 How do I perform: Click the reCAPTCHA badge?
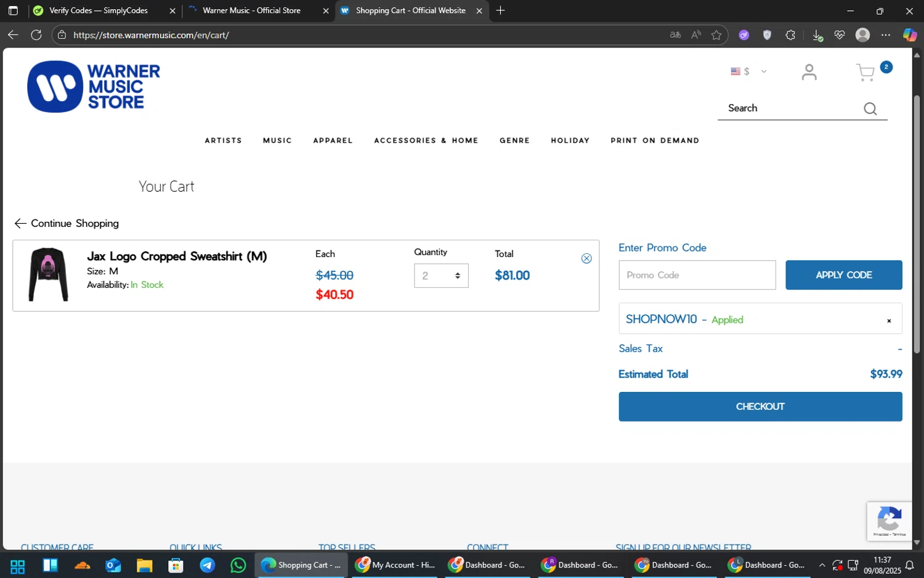coord(889,521)
